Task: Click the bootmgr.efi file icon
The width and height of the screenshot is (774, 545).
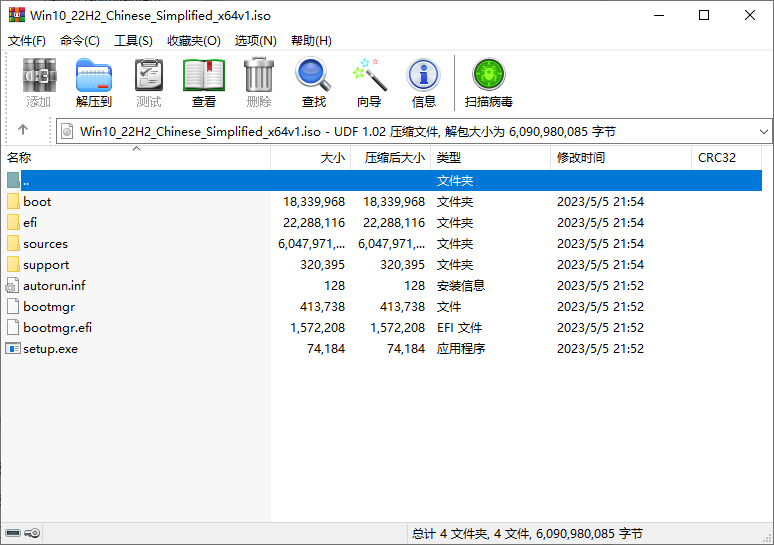Action: pos(13,327)
